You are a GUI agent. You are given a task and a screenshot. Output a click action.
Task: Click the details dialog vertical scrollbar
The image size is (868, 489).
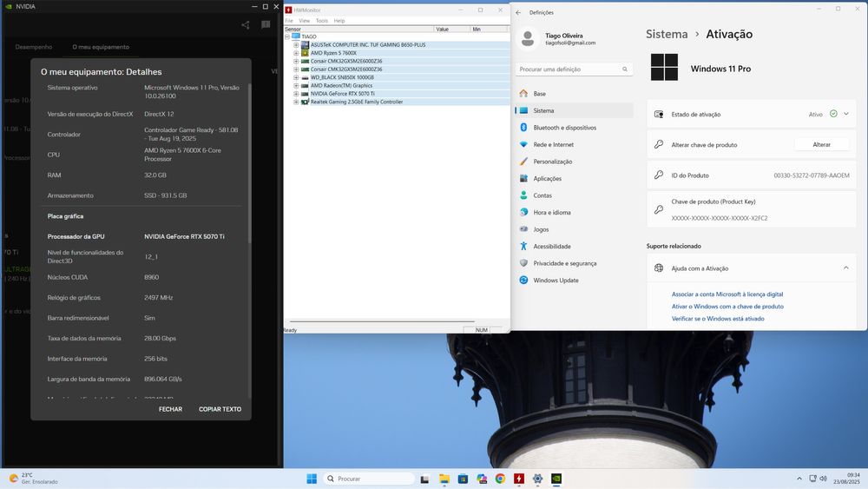click(250, 163)
